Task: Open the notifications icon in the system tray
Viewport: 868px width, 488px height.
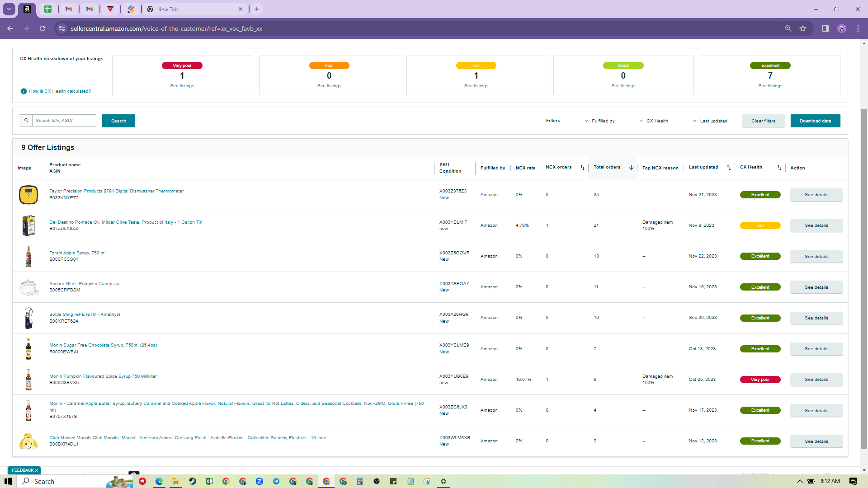Action: [853, 481]
